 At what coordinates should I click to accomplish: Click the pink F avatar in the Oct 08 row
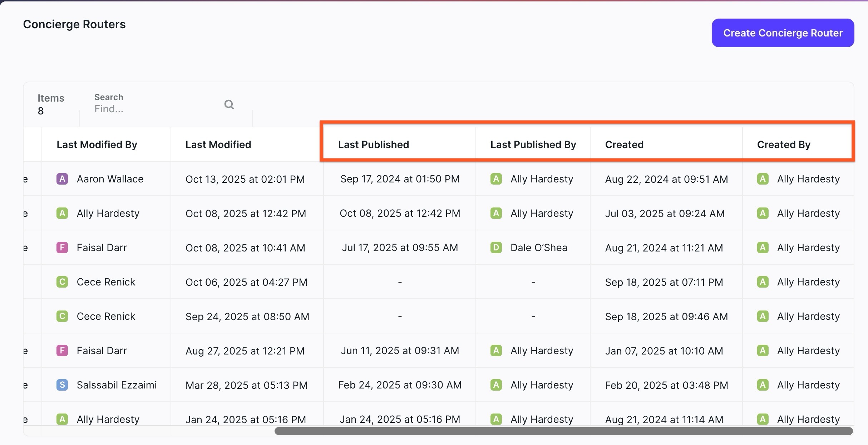click(x=62, y=248)
